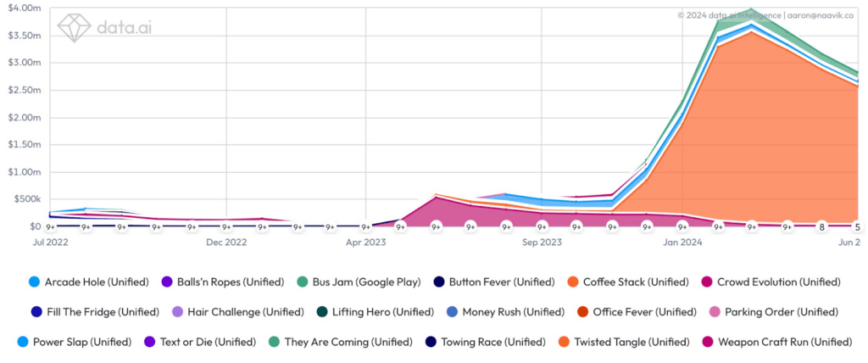Image resolution: width=868 pixels, height=363 pixels.
Task: Click the '5' event marker at chart end
Action: pos(857,226)
